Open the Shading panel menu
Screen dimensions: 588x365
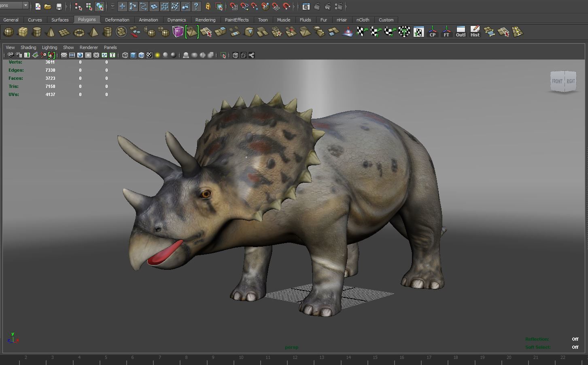pyautogui.click(x=28, y=47)
